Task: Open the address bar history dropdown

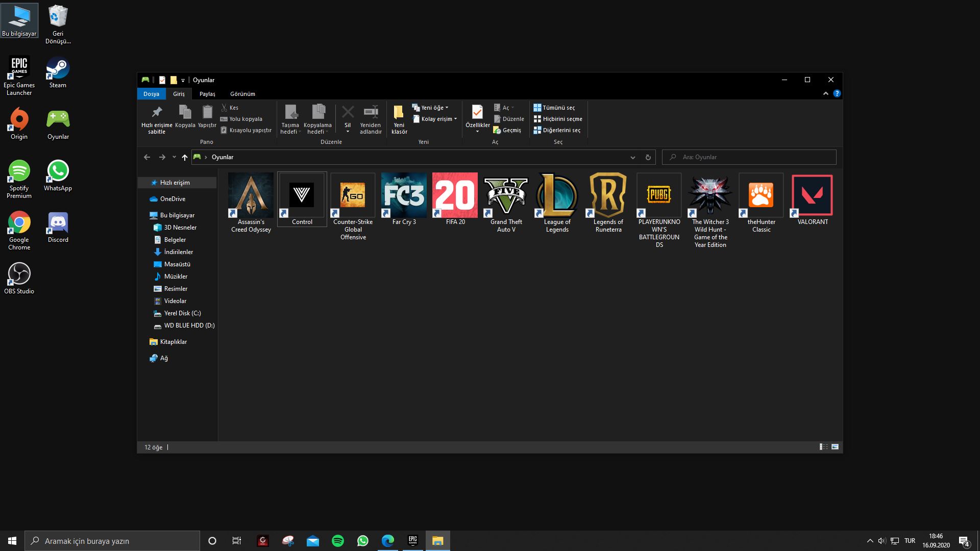Action: coord(632,157)
